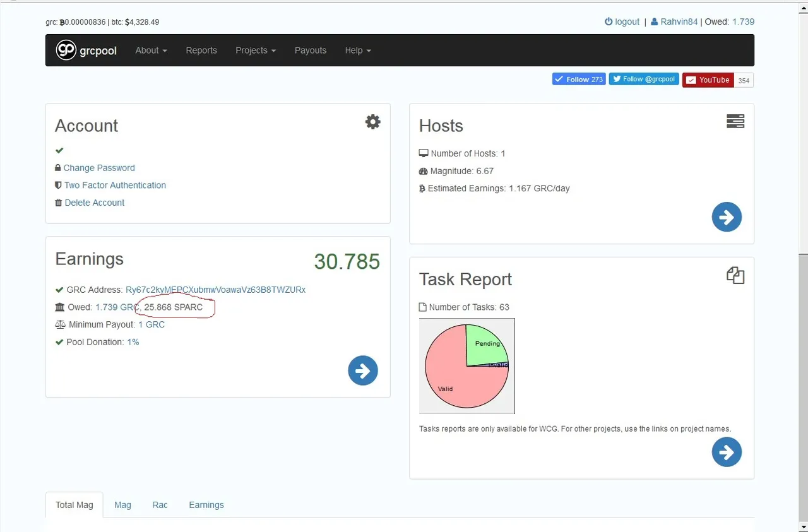Click the shield icon beside Two Factor Authentication
Viewport: 808px width, 532px height.
click(x=59, y=185)
